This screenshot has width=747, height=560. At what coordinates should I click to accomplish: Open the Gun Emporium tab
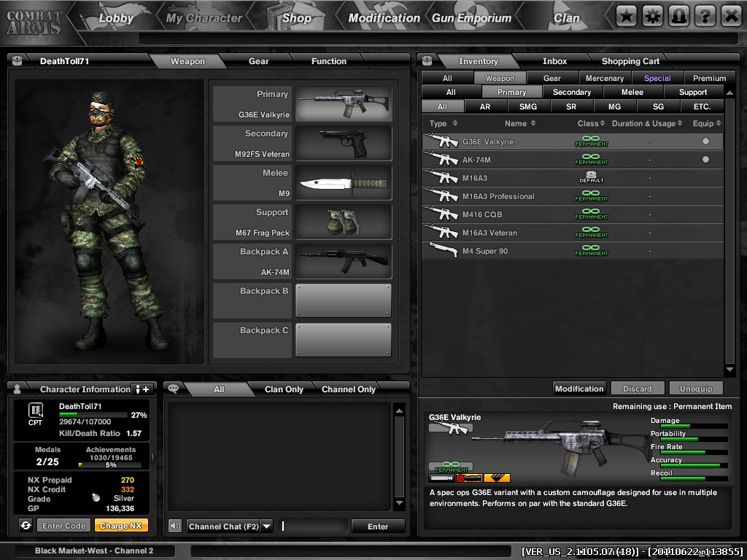pos(471,18)
